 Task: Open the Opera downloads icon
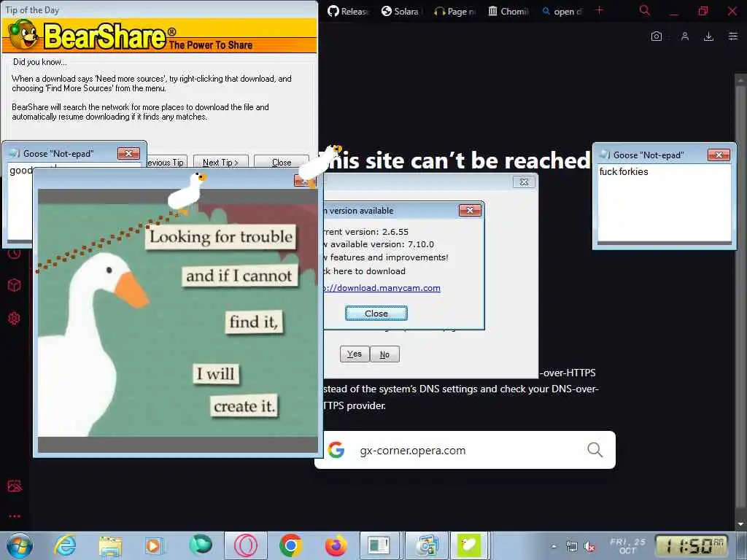coord(709,36)
